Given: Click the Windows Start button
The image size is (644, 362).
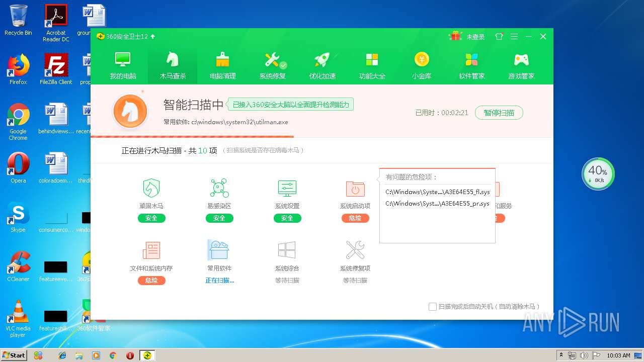Looking at the screenshot, I should (x=14, y=355).
